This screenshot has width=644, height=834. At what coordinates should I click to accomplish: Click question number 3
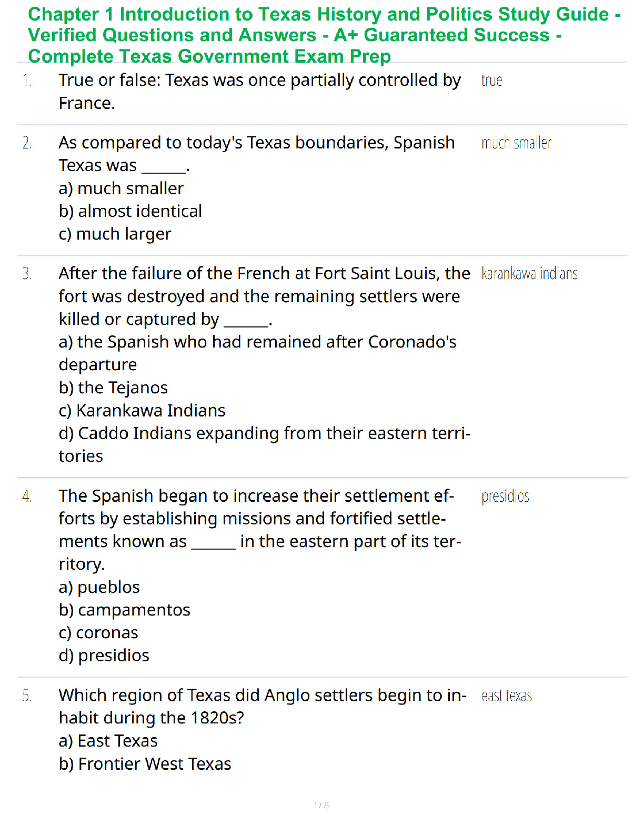pos(27,274)
